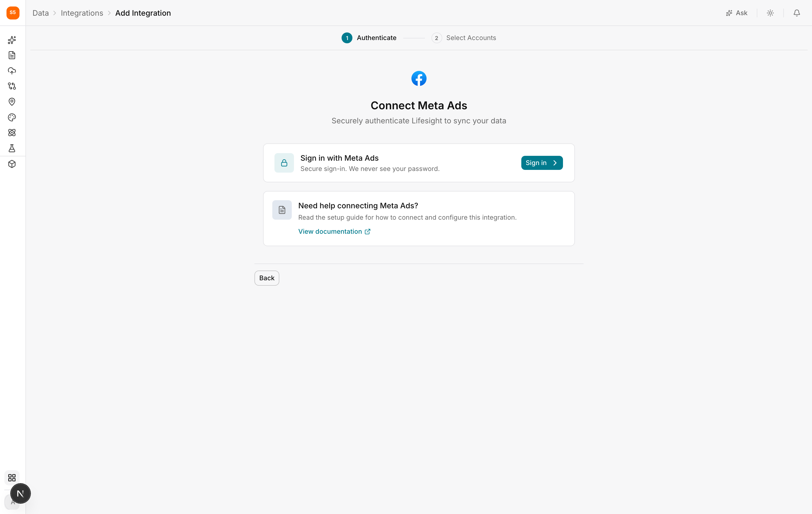Open the document page icon in sidebar
The image size is (812, 514).
(x=12, y=55)
